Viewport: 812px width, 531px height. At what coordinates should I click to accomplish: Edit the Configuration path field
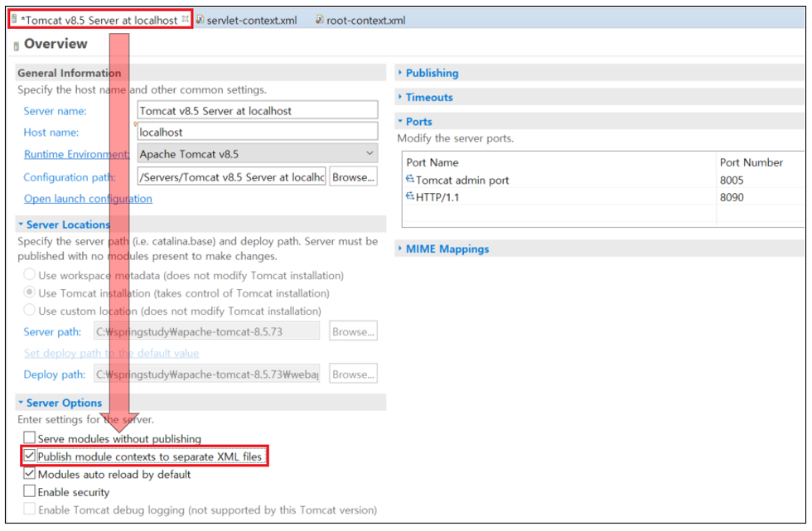[231, 177]
